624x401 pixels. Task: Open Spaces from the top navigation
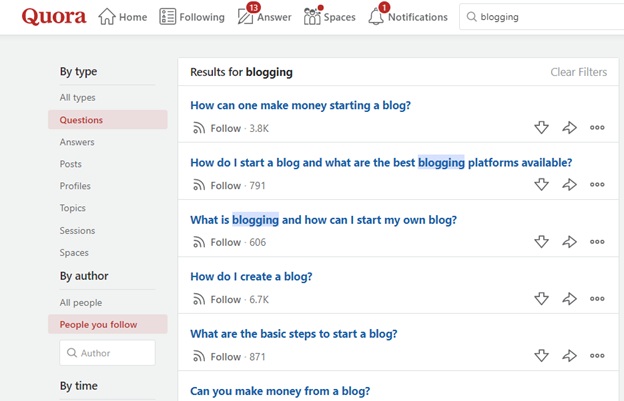coord(330,17)
